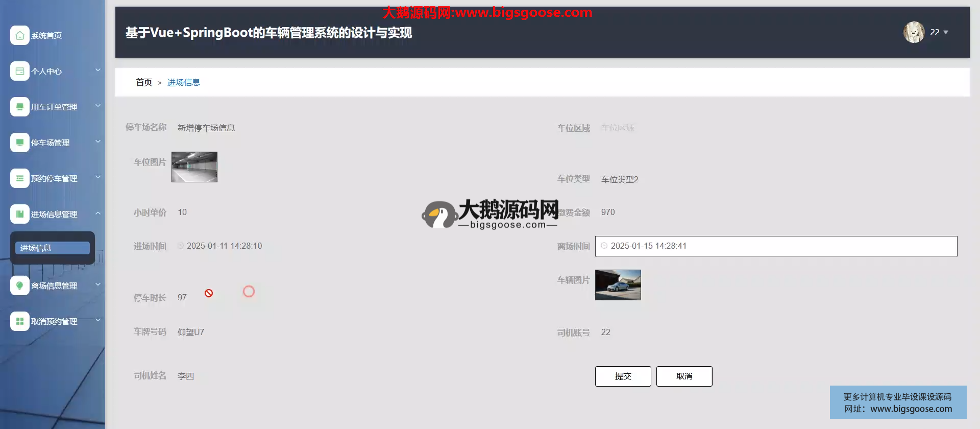980x429 pixels.
Task: Click the 预约停车管理 list icon
Action: (x=19, y=178)
